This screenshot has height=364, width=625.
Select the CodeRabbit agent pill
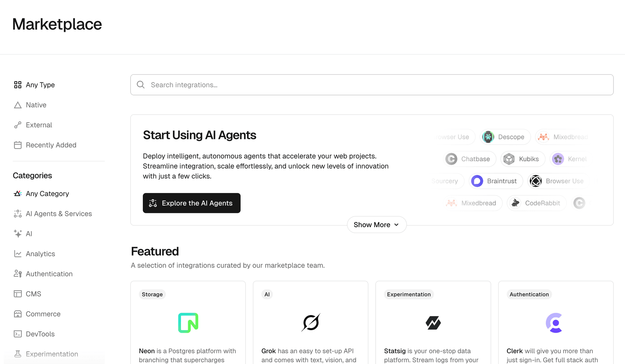(x=536, y=203)
